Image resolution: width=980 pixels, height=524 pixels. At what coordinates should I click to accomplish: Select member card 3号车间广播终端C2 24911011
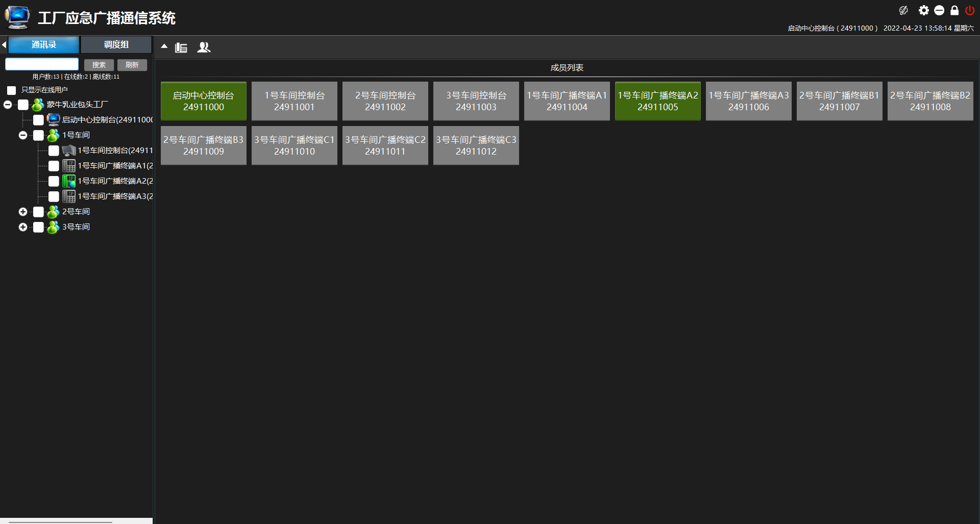[385, 145]
